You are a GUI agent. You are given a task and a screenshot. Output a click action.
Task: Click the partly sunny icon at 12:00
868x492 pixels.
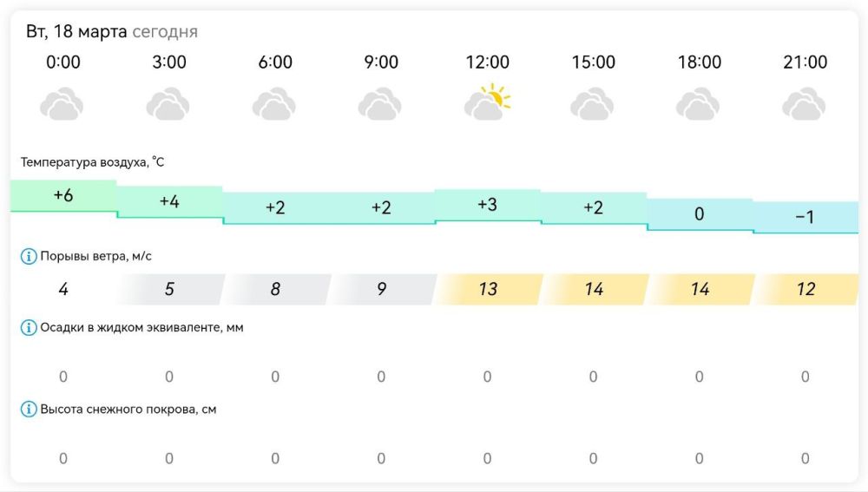pyautogui.click(x=487, y=103)
